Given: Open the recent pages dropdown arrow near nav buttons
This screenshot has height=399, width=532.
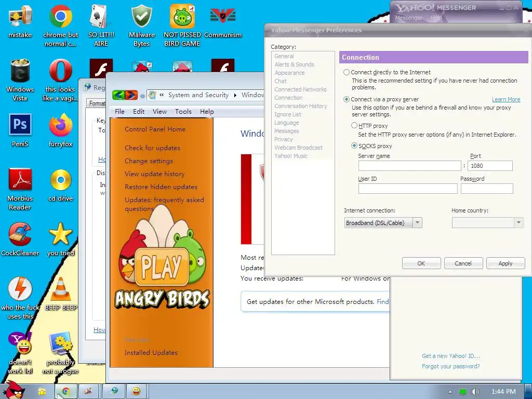Looking at the screenshot, I should click(142, 96).
